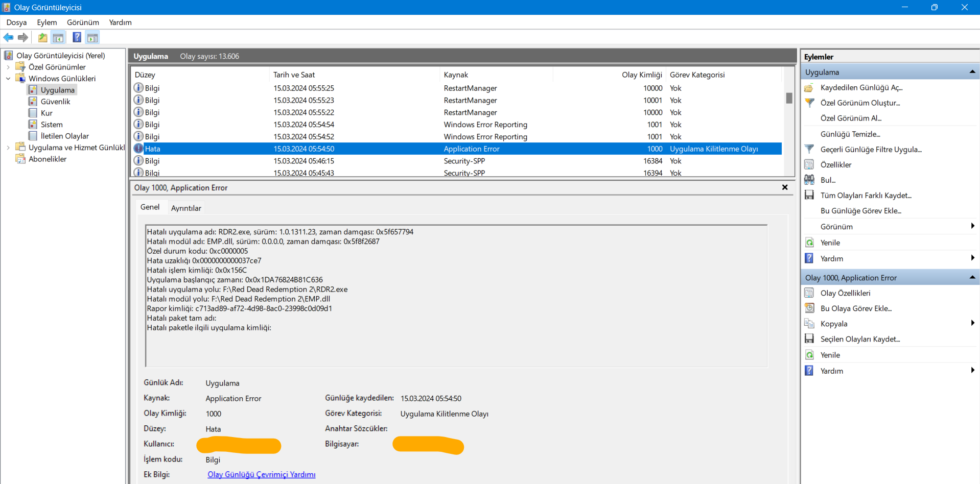
Task: Collapse the Olay 1000, Application Error actions section
Action: [x=972, y=278]
